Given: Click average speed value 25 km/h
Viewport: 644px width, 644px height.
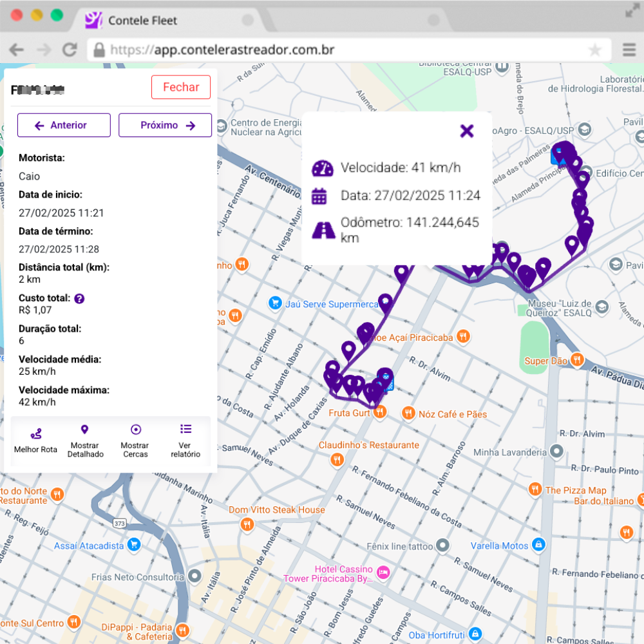Looking at the screenshot, I should [x=37, y=372].
